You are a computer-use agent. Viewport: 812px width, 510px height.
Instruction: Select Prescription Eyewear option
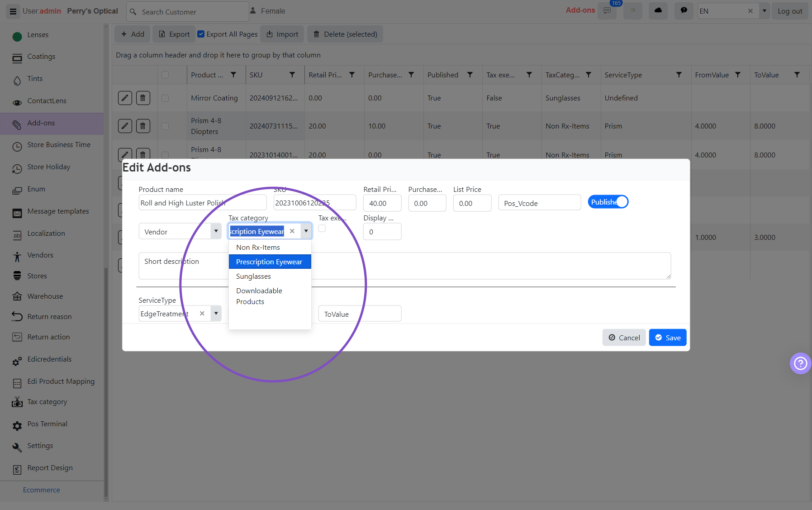tap(270, 262)
